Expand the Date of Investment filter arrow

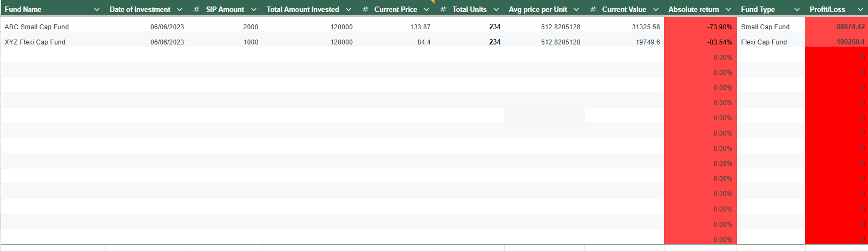point(180,9)
